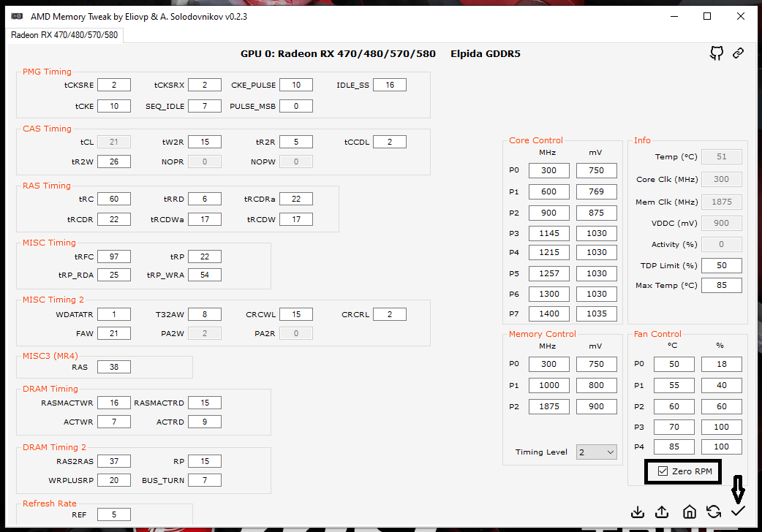762x532 pixels.
Task: Click the WDATATR field
Action: point(114,314)
